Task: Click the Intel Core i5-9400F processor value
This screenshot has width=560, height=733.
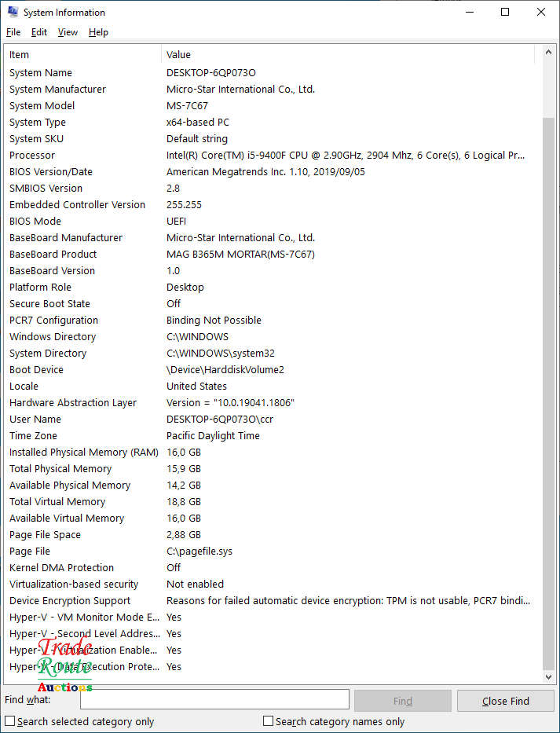Action: point(346,156)
